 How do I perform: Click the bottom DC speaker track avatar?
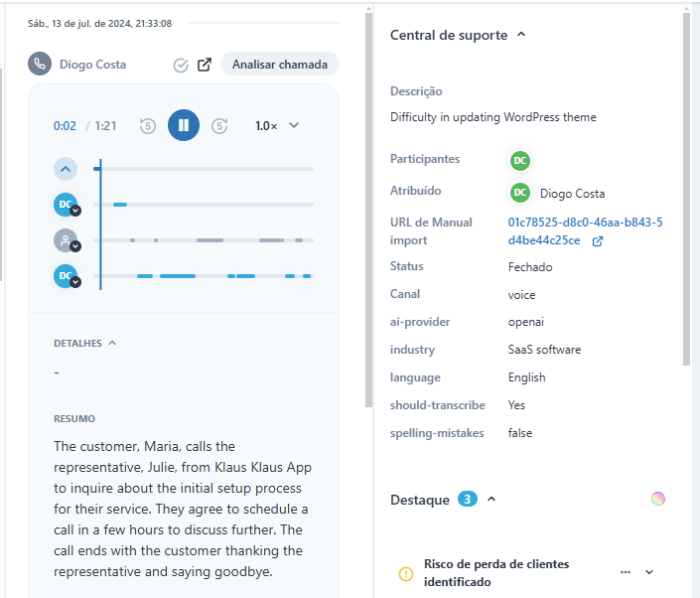click(66, 276)
